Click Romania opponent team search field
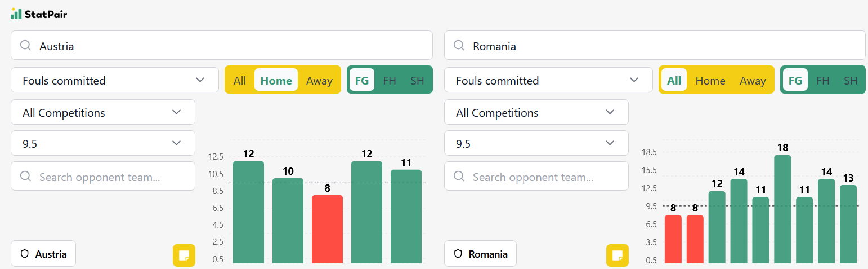The height and width of the screenshot is (269, 868). pos(536,177)
